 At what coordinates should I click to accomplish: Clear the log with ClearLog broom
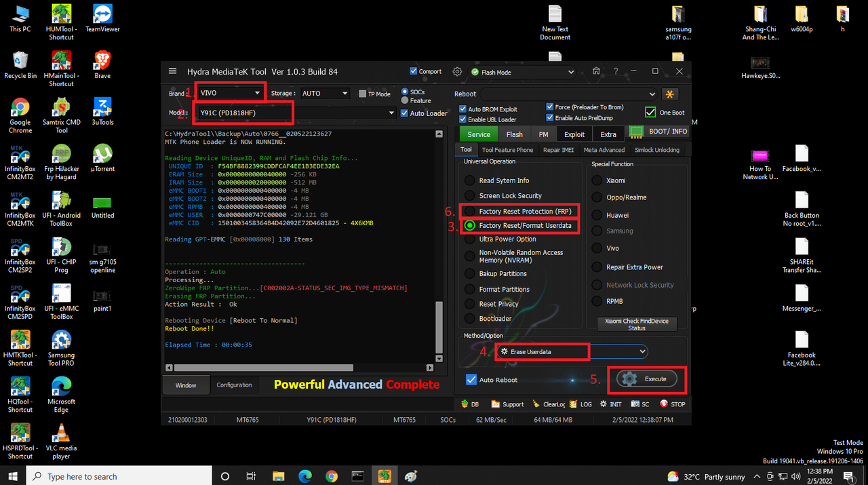pos(548,404)
